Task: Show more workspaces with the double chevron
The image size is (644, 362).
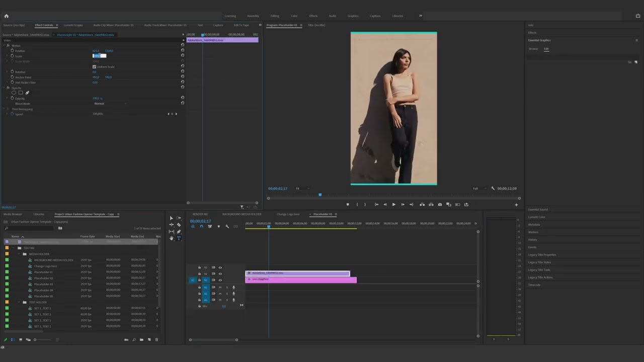Action: pos(421,16)
